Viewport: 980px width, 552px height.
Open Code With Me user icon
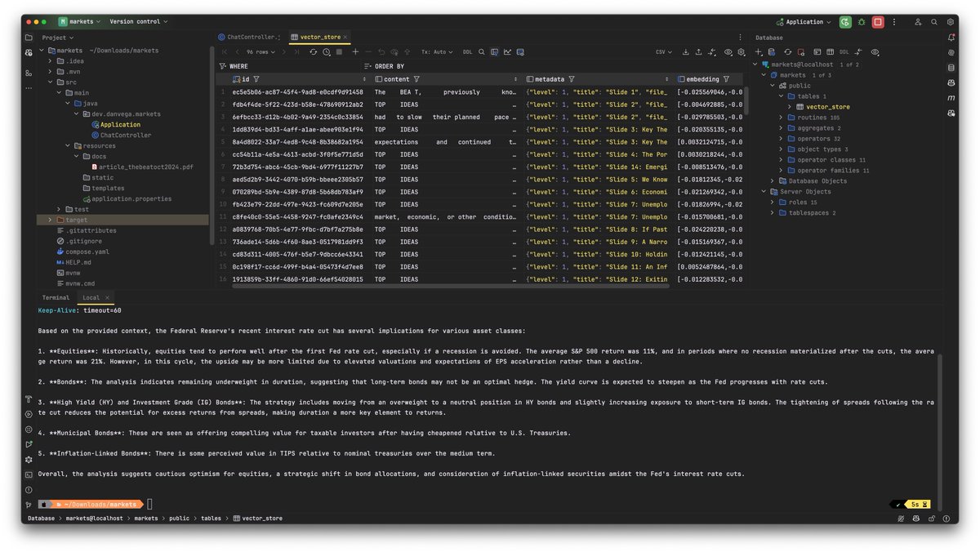coord(919,22)
